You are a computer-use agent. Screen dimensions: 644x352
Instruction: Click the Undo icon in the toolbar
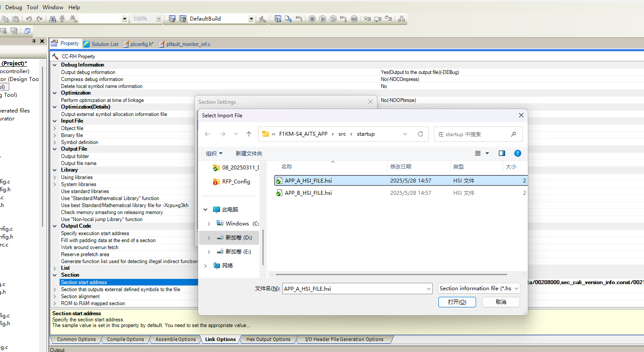[29, 19]
